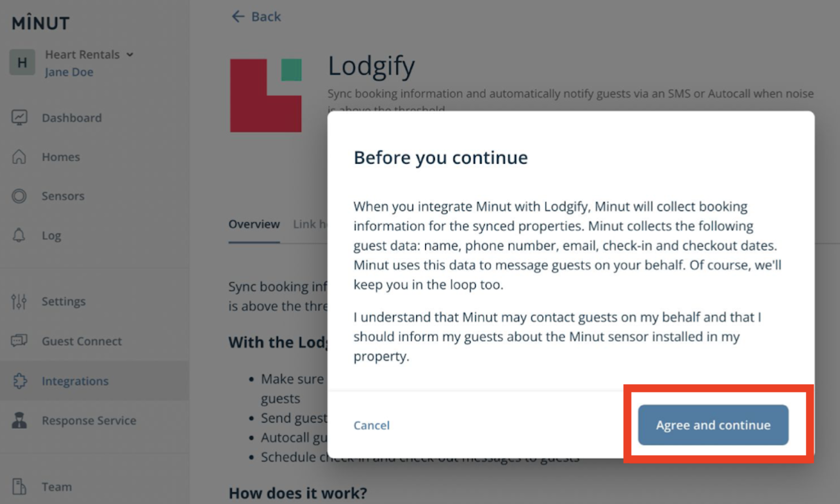Open the Jane Doe profile link
This screenshot has width=840, height=504.
(69, 72)
